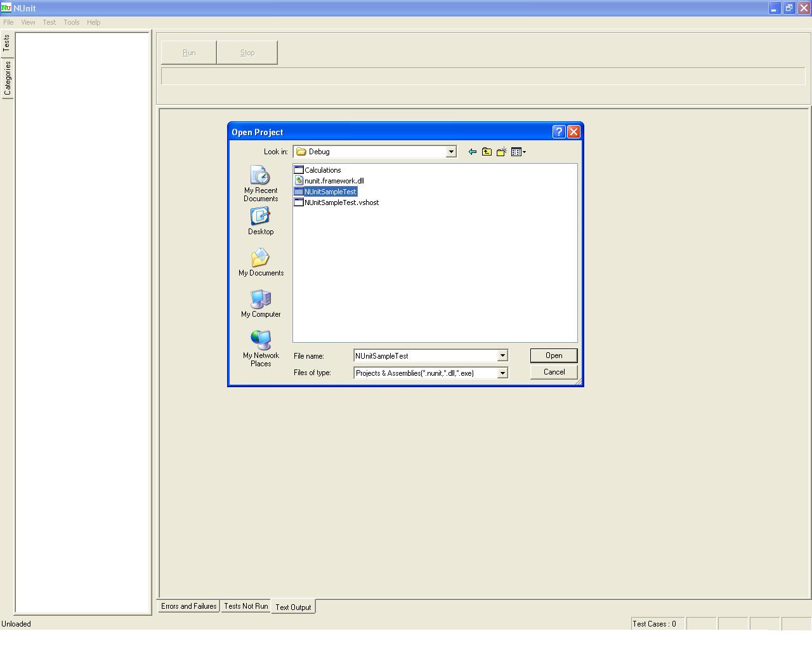812x650 pixels.
Task: Go back using the green arrow icon
Action: click(x=472, y=152)
